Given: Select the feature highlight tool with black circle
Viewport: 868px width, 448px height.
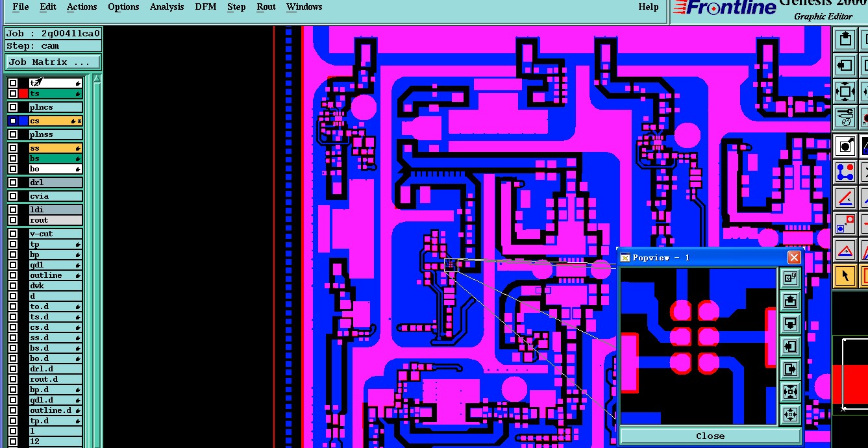Looking at the screenshot, I should (845, 146).
